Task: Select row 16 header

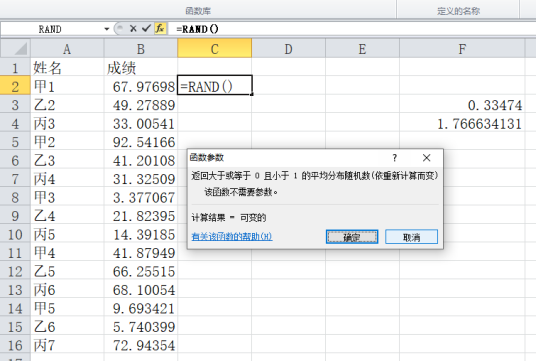Action: pyautogui.click(x=15, y=345)
